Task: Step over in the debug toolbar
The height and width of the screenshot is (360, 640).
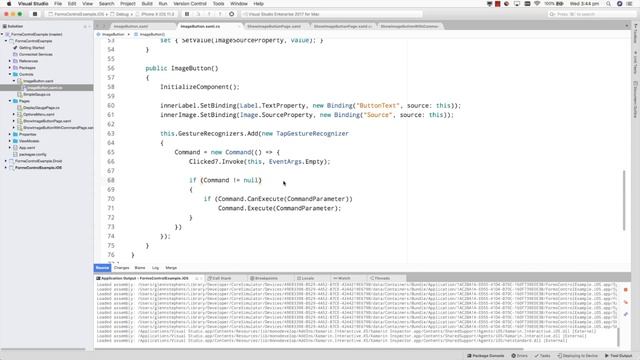Action: [198, 14]
